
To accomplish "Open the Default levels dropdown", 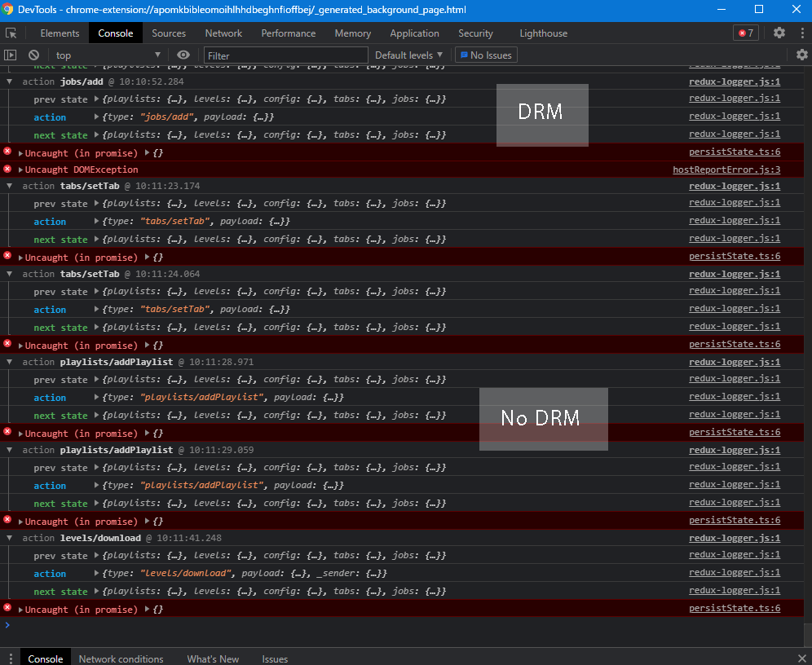I will (x=408, y=55).
